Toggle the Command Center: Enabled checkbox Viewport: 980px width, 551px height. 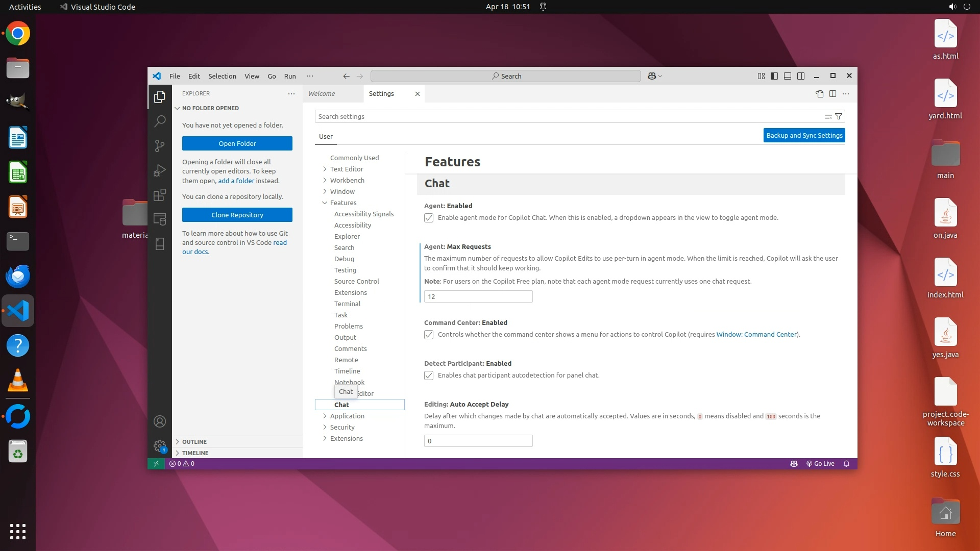tap(429, 335)
